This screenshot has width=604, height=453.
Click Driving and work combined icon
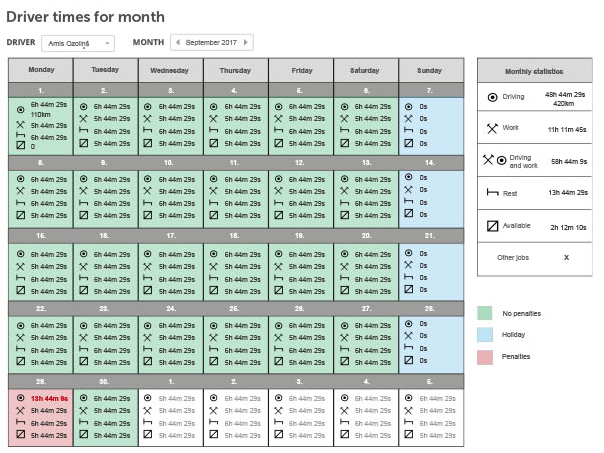coord(495,160)
